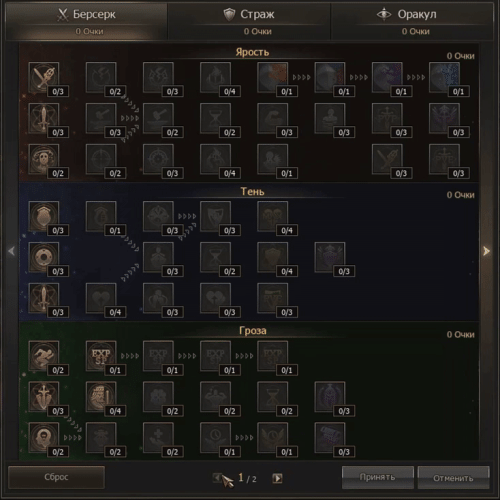Screen dimensions: 500x500
Task: Pick the running figure skill in Гроза
Action: point(44,356)
